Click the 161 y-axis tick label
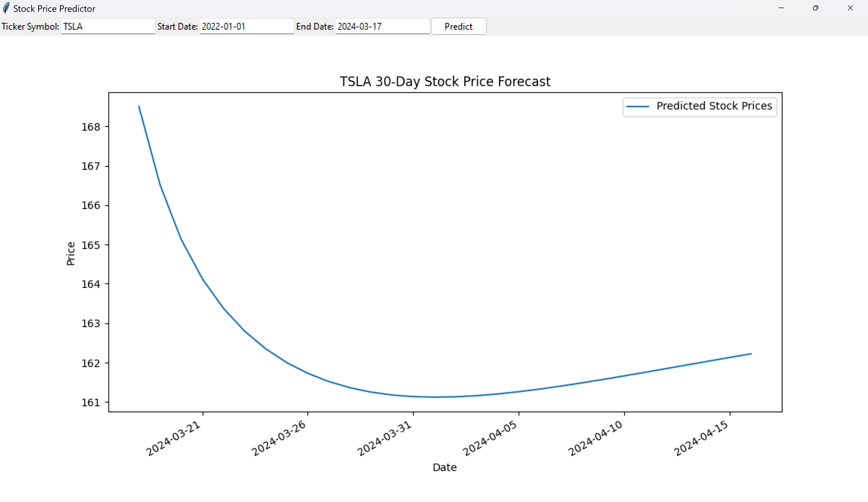Image resolution: width=868 pixels, height=502 pixels. pos(90,402)
